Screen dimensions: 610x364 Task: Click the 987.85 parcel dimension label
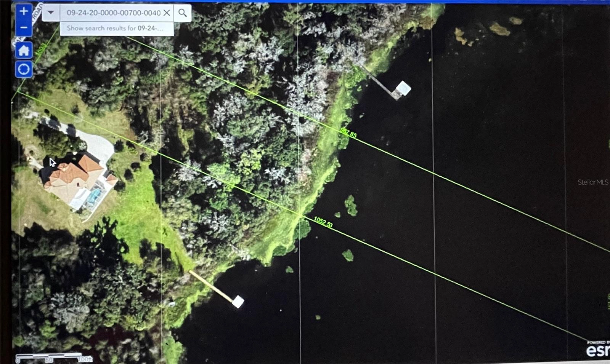point(348,133)
